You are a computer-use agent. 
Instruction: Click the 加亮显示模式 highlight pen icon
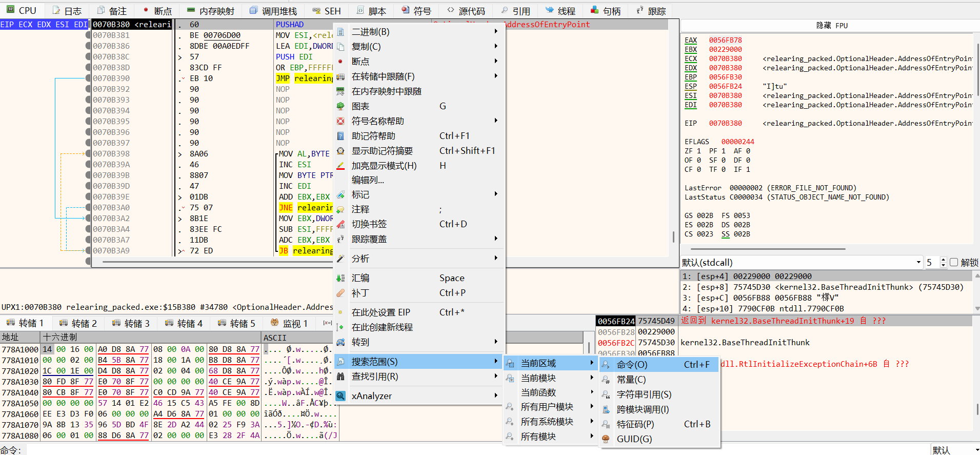pos(341,166)
